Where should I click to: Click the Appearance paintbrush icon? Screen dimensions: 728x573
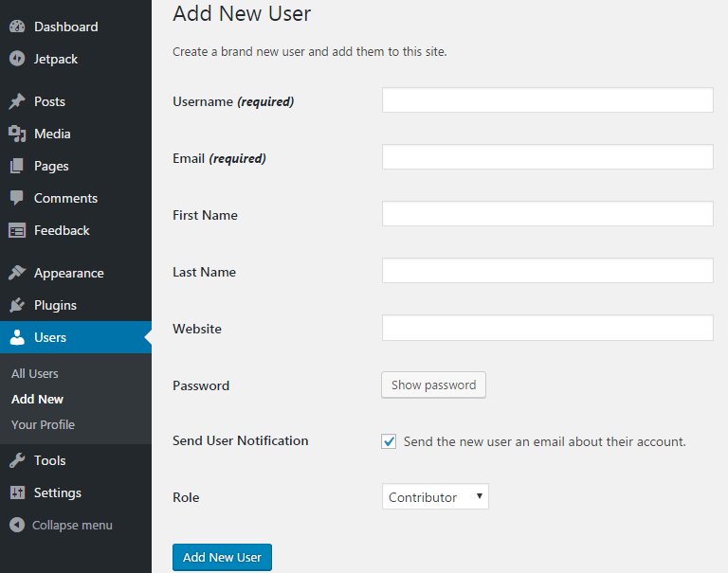17,273
